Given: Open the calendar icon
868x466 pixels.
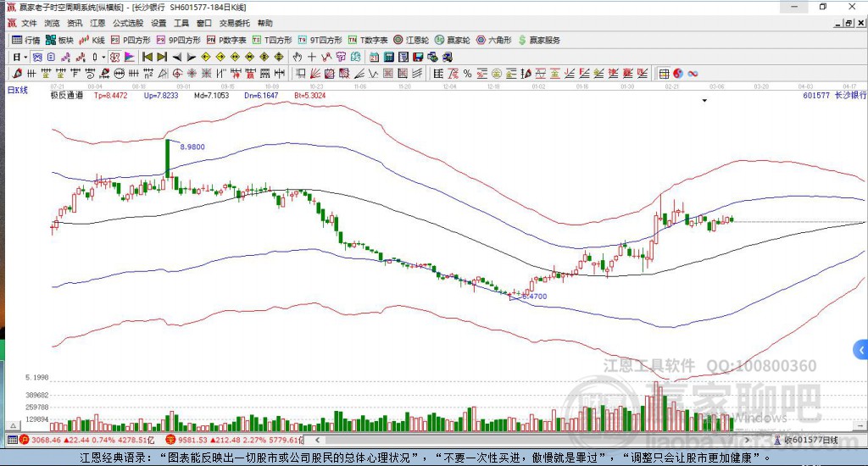Looking at the screenshot, I should [x=374, y=57].
